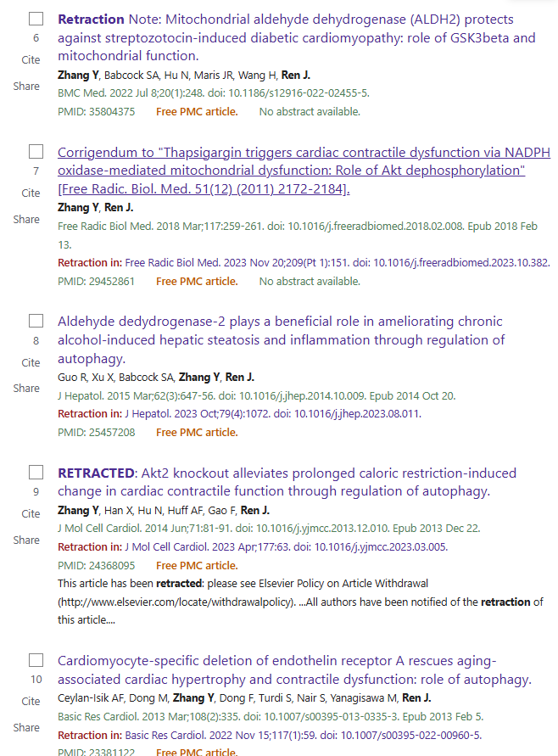
Task: Open RETRACTED Akt2 knockout article title
Action: click(x=287, y=482)
